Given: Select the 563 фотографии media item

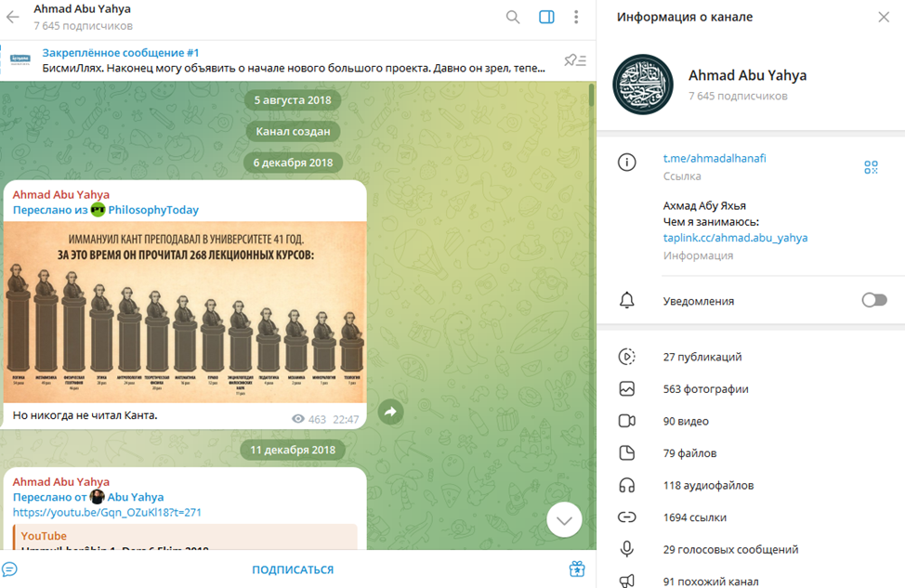Looking at the screenshot, I should 705,389.
